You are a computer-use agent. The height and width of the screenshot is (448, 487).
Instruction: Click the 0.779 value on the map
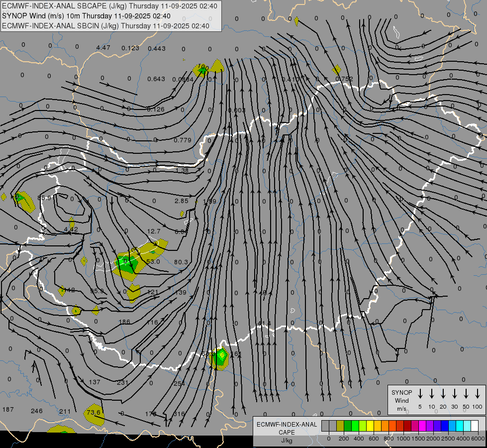tap(183, 140)
